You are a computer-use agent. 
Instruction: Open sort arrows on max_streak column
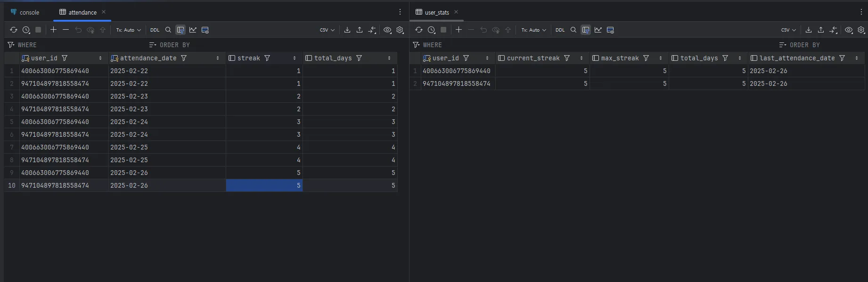(661, 58)
